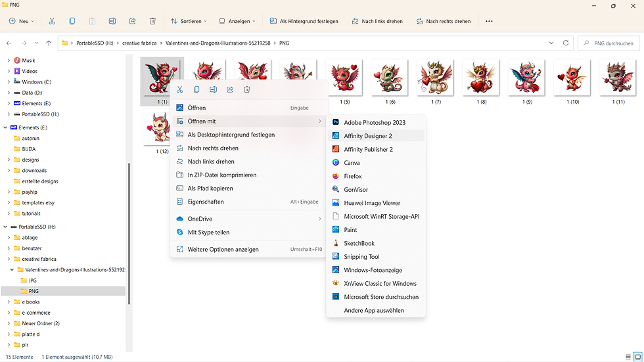This screenshot has width=644, height=362.
Task: Click the PNG durchsuchen search box
Action: point(609,43)
